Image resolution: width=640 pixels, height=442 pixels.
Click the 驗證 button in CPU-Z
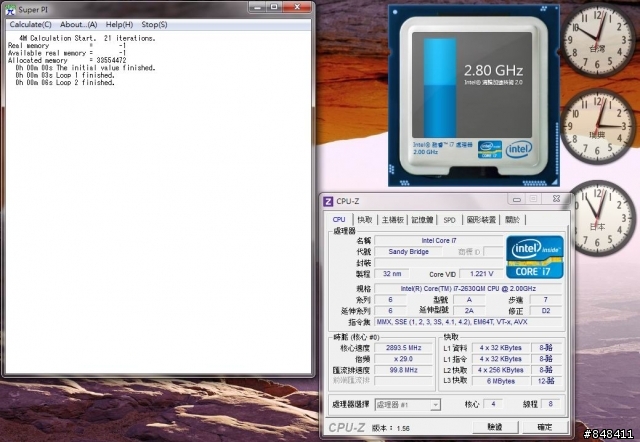495,427
